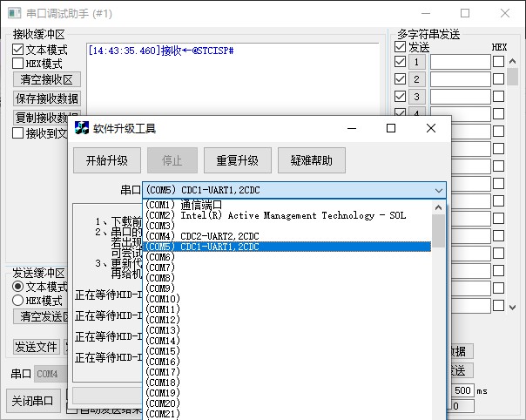The width and height of the screenshot is (526, 420).
Task: Click 保存接收数据 button
Action: point(47,98)
